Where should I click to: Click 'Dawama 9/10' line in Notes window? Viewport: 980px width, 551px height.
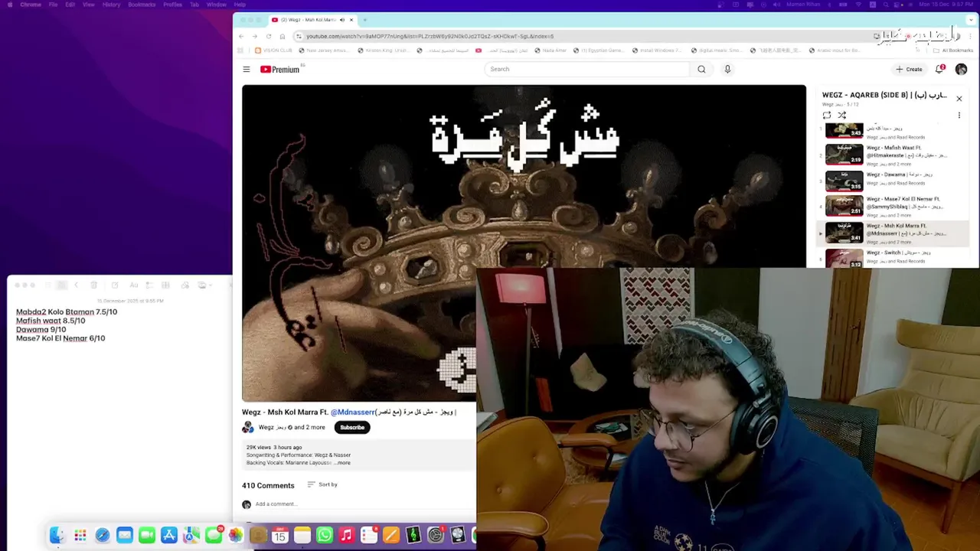[x=41, y=330]
